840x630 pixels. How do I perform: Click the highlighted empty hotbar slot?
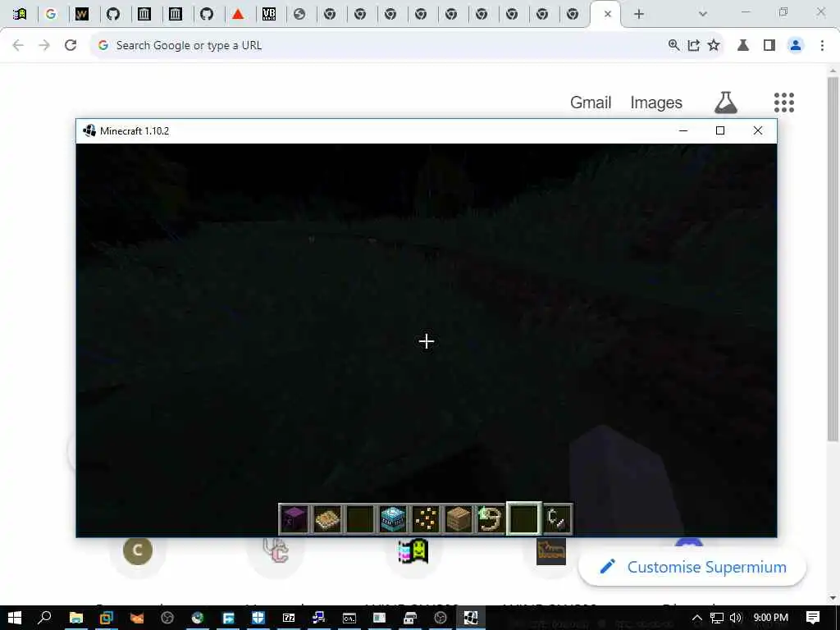pos(524,518)
